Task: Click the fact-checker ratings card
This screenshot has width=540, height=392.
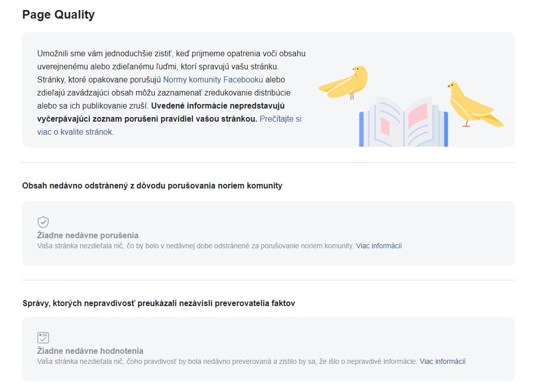Action: pyautogui.click(x=268, y=349)
